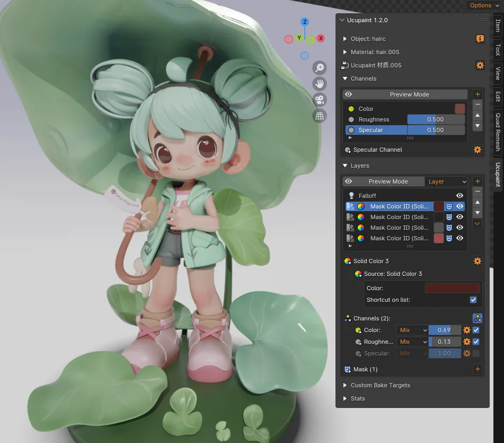Switch perspective/orthographic grid icon
Screen dimensions: 504x443
coord(320,116)
